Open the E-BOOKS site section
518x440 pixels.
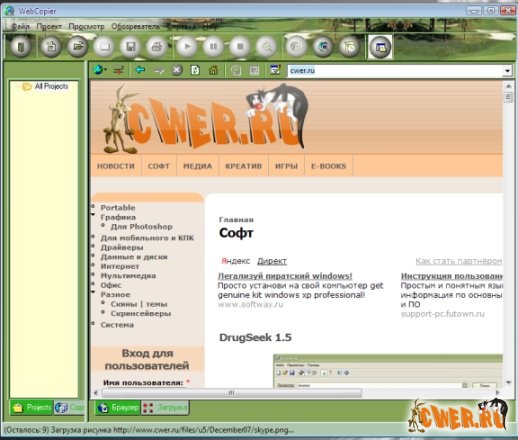pyautogui.click(x=329, y=166)
